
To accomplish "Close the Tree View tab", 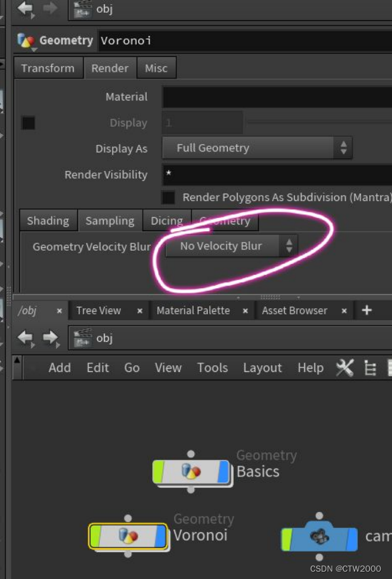I will [x=140, y=312].
